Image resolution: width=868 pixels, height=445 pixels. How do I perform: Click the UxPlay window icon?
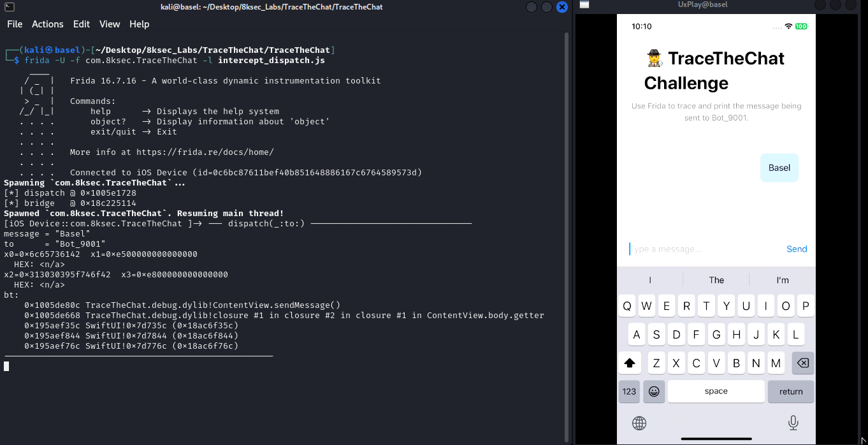point(584,5)
